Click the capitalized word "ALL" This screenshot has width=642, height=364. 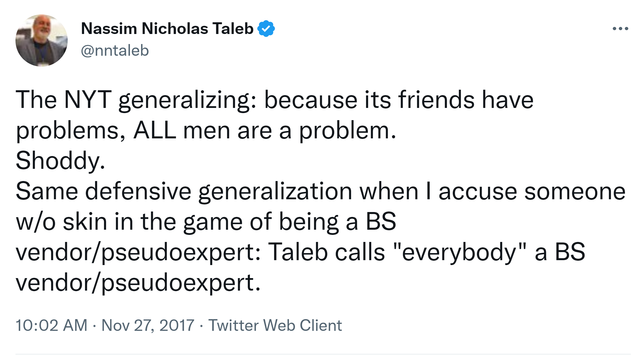pos(154,130)
